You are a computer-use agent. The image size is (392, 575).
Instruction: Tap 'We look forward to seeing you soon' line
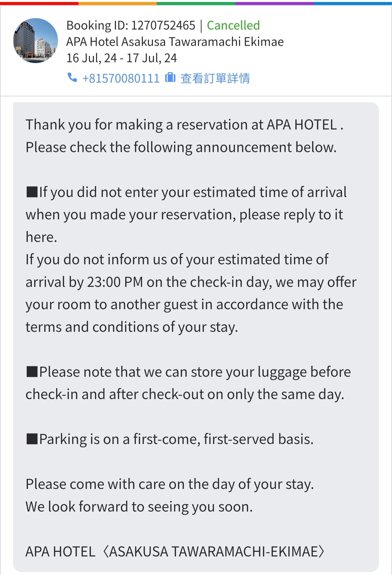point(139,507)
